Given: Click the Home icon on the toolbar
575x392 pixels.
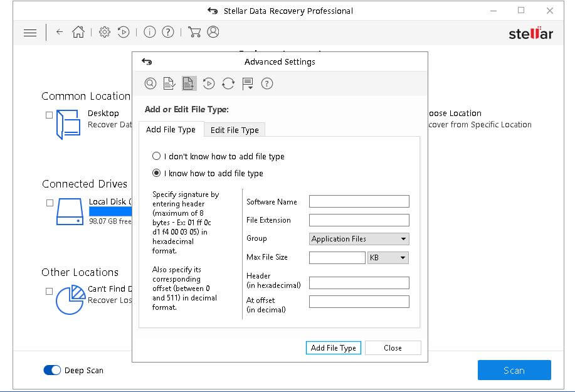Looking at the screenshot, I should coord(78,32).
